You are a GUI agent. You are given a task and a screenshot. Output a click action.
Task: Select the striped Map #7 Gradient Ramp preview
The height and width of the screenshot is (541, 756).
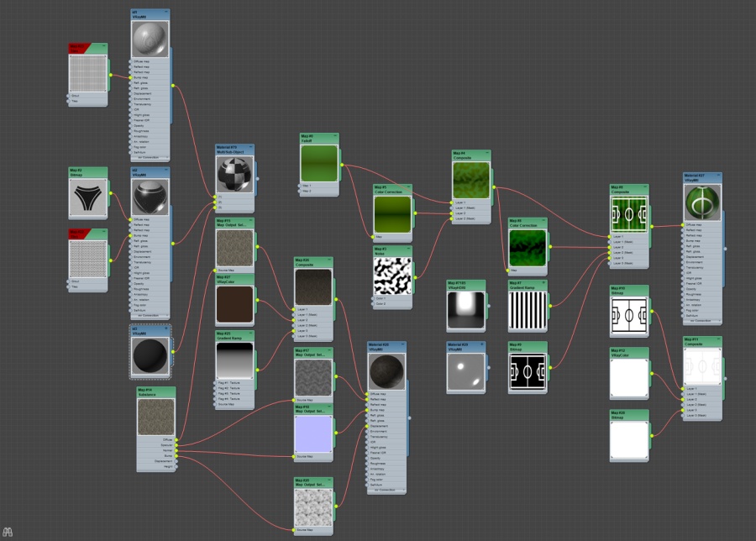point(528,310)
